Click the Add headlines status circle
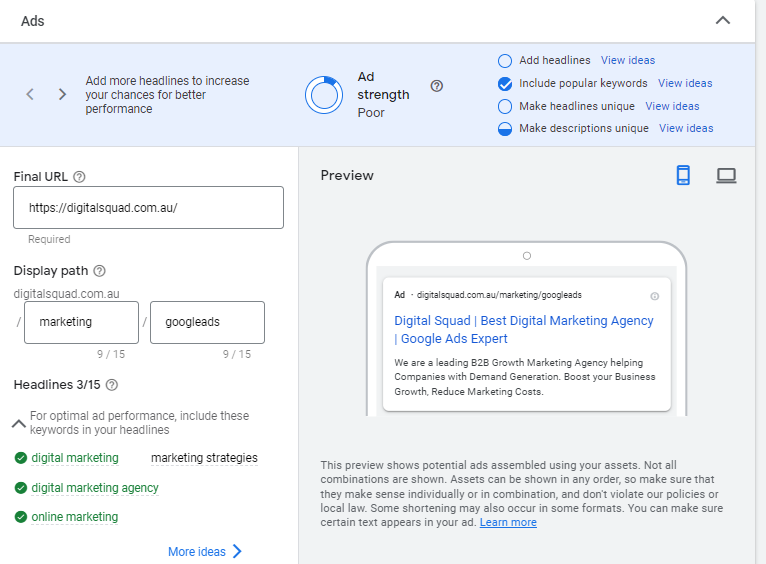The image size is (766, 564). coord(505,61)
